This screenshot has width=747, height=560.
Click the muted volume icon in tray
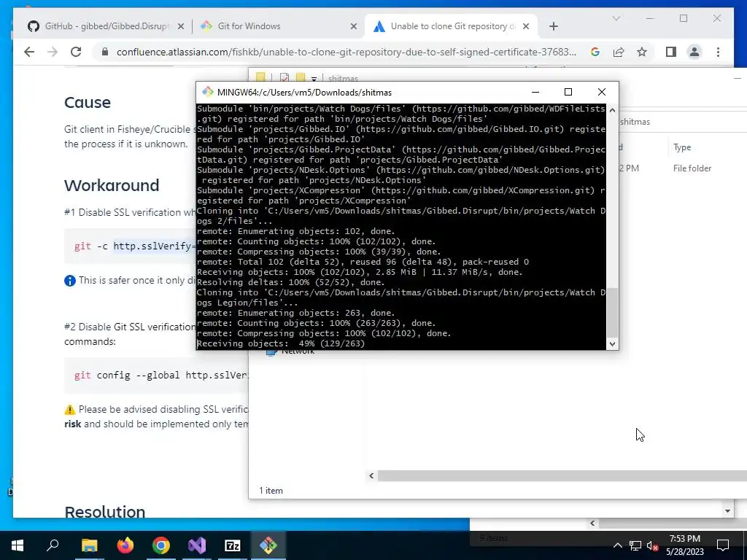click(x=652, y=545)
